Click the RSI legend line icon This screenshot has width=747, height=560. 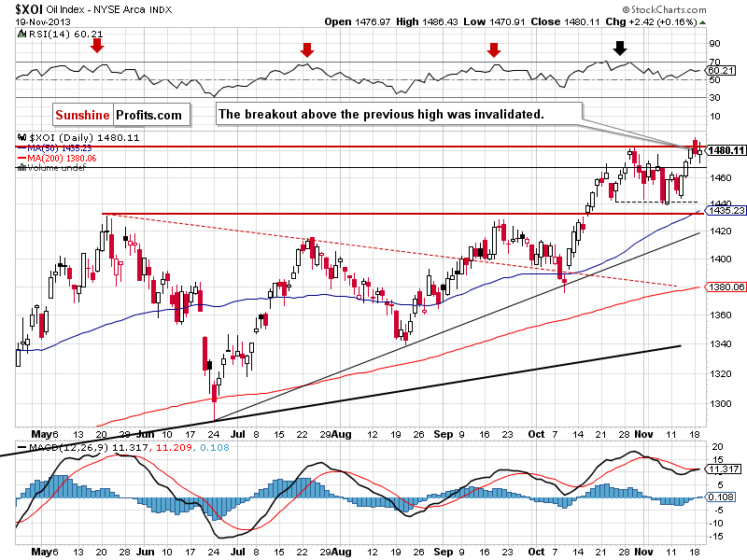(x=21, y=34)
